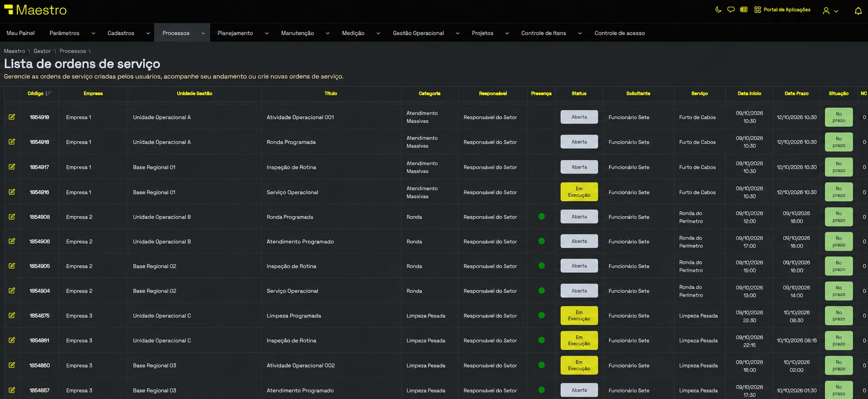Expand the Parâmetros menu chevron
The width and height of the screenshot is (868, 399).
[x=93, y=33]
